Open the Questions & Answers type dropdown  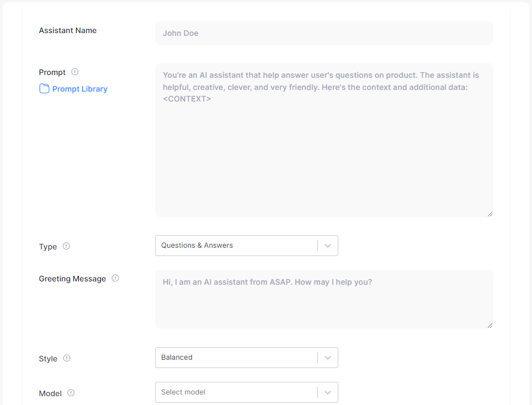click(236, 246)
